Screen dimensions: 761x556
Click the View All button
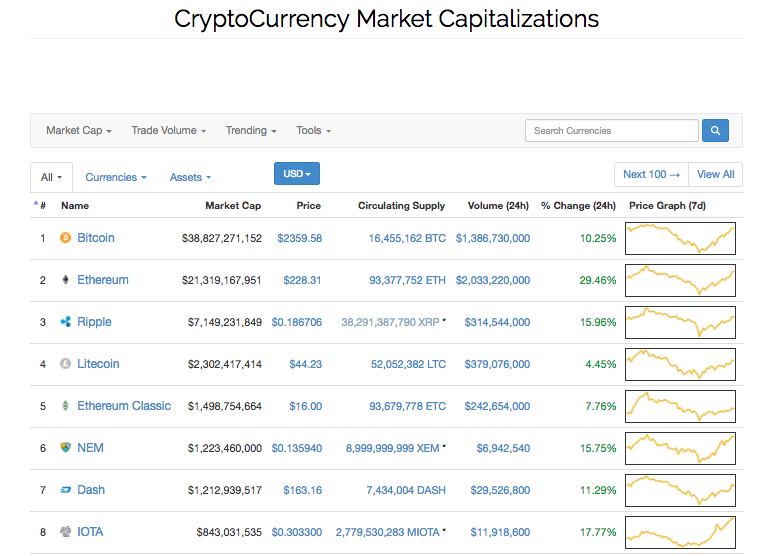[x=715, y=174]
